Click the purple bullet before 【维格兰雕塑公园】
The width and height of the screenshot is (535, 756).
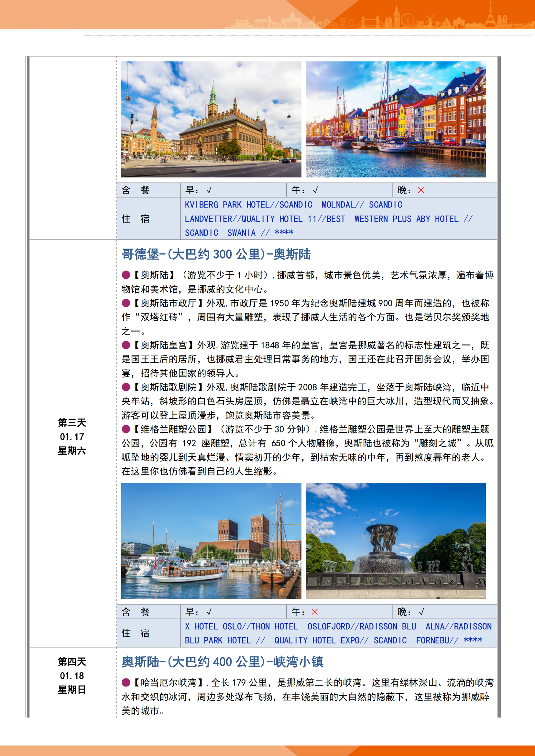pos(126,429)
